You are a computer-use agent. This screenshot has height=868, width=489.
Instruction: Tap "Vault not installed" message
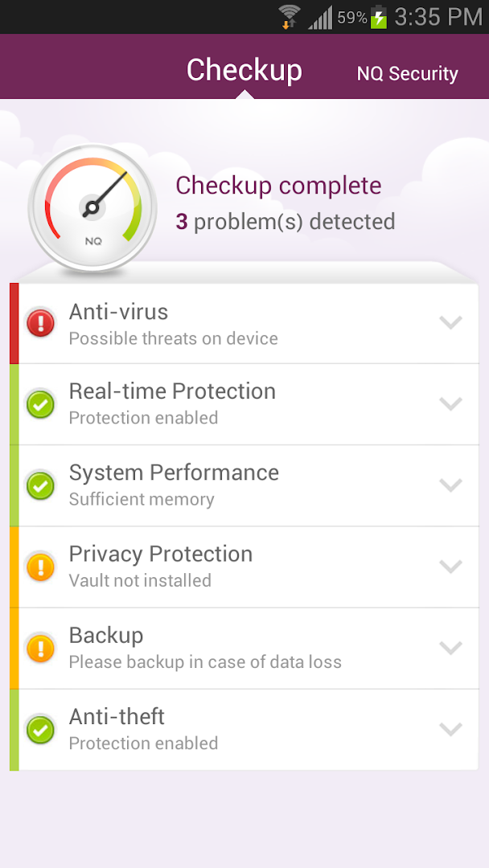140,580
